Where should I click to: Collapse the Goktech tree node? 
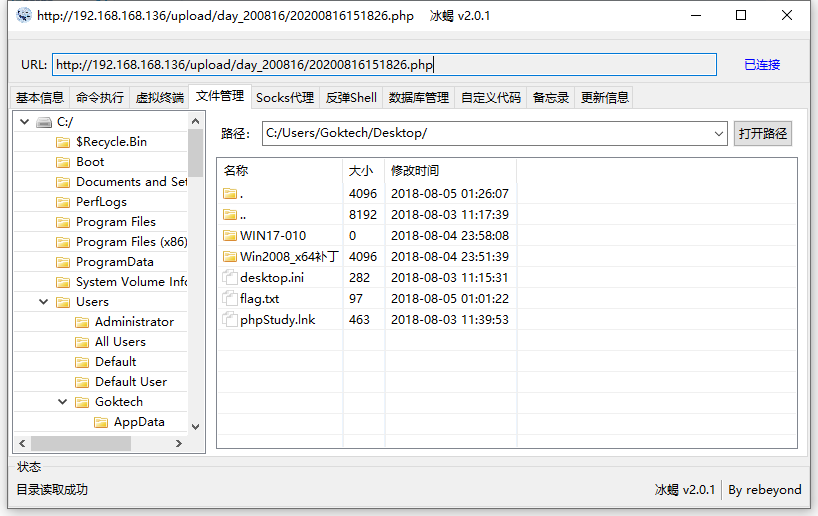pyautogui.click(x=63, y=402)
